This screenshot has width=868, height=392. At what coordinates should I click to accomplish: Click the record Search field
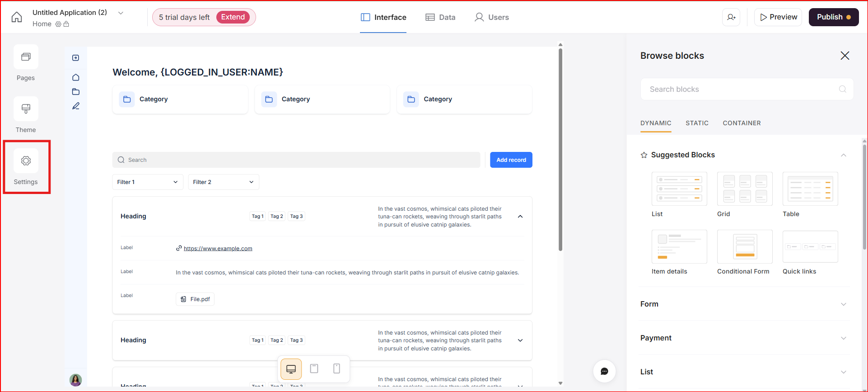[x=296, y=160]
